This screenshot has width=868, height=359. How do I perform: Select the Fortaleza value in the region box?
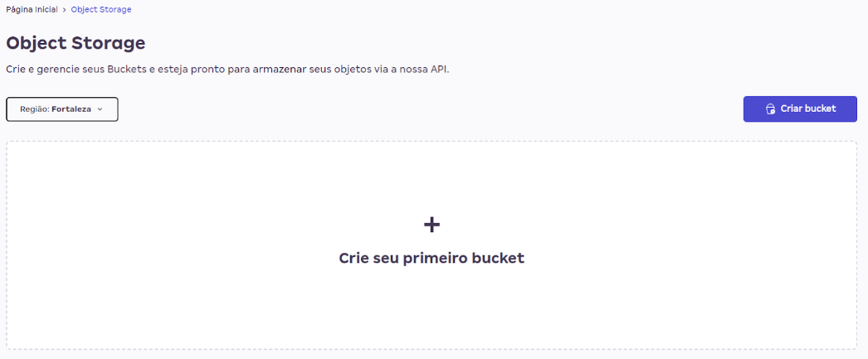tap(71, 109)
